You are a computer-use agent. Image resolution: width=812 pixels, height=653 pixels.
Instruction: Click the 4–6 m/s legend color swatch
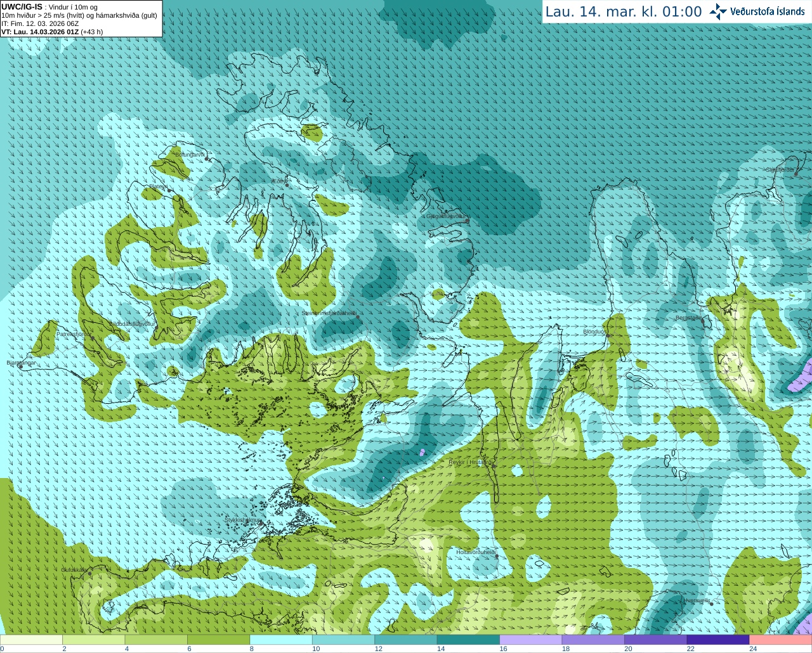[156, 640]
